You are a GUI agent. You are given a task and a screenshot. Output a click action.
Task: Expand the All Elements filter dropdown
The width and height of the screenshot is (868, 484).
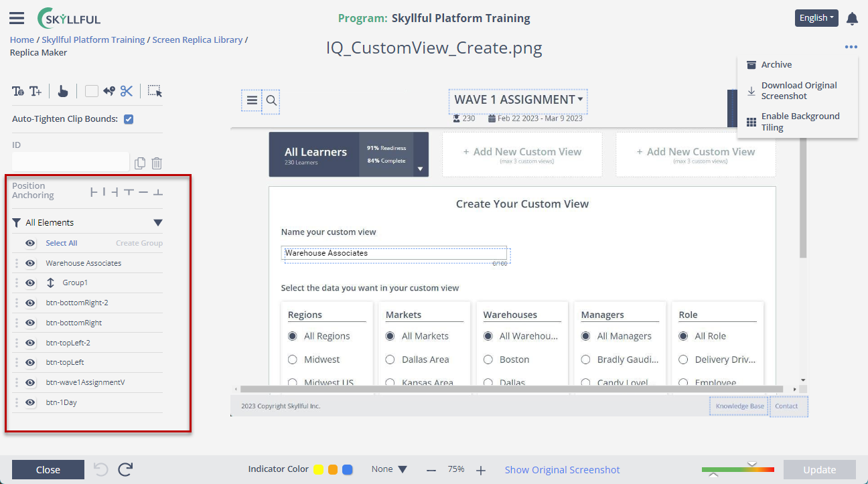tap(158, 223)
